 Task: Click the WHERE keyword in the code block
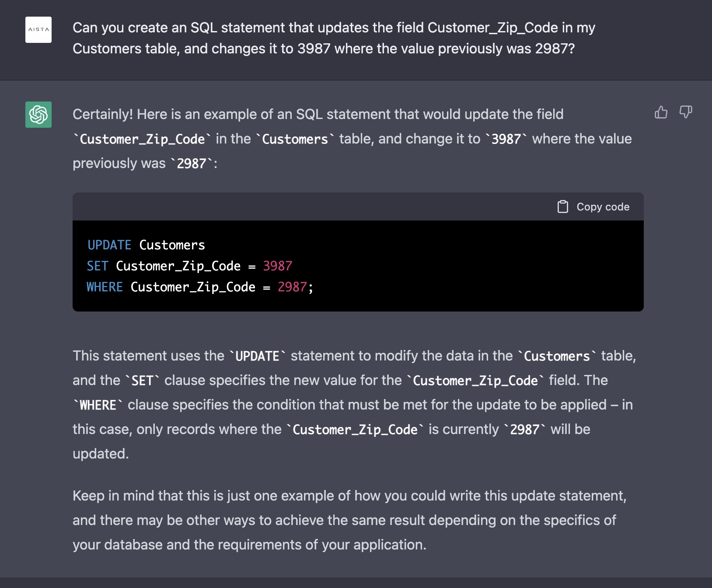click(105, 287)
